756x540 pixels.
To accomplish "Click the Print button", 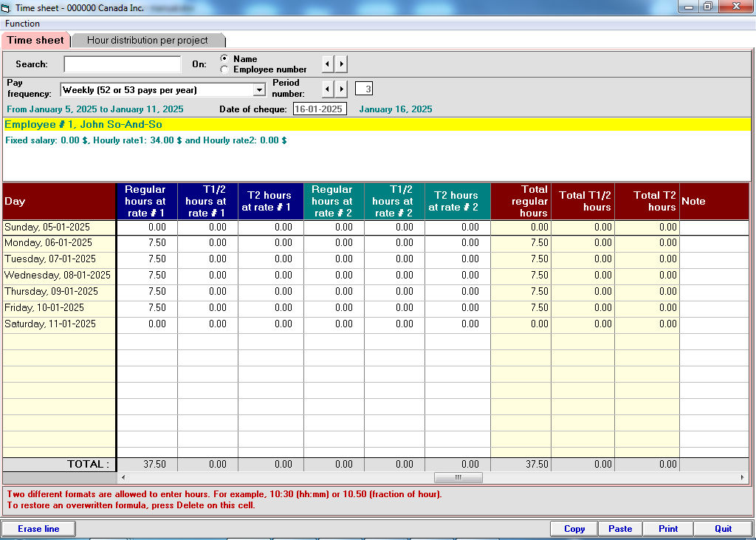I will point(668,529).
